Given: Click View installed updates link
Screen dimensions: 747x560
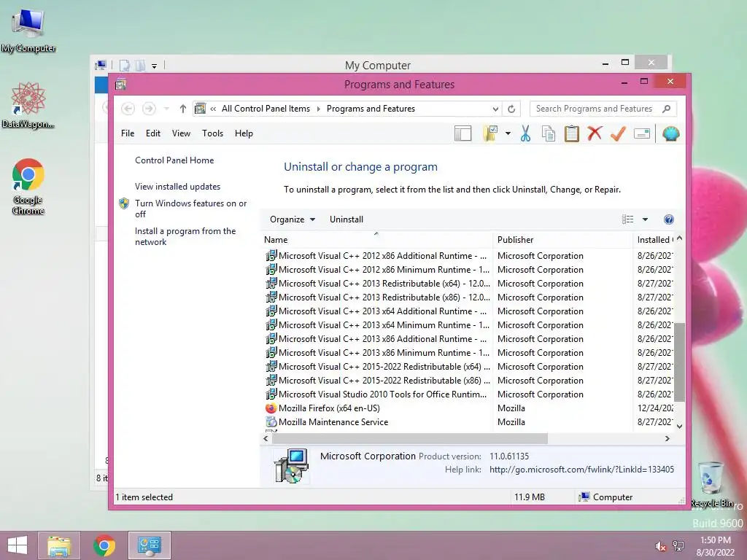Looking at the screenshot, I should pos(178,187).
